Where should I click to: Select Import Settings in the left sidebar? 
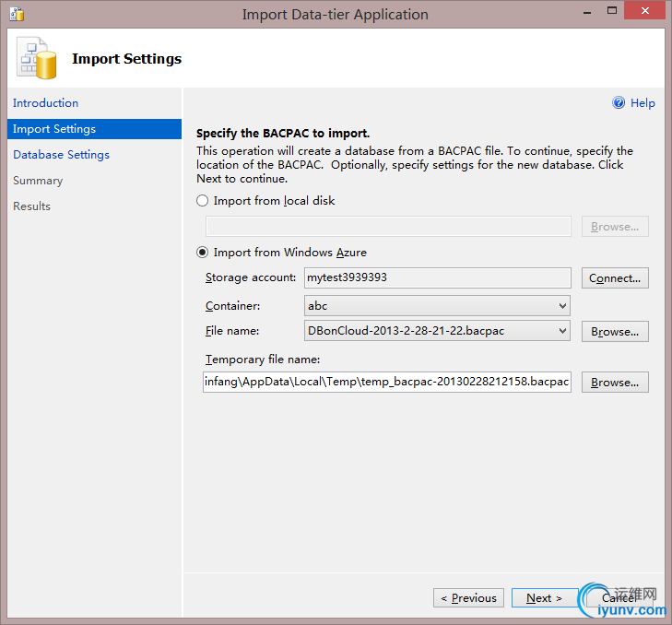[x=54, y=129]
